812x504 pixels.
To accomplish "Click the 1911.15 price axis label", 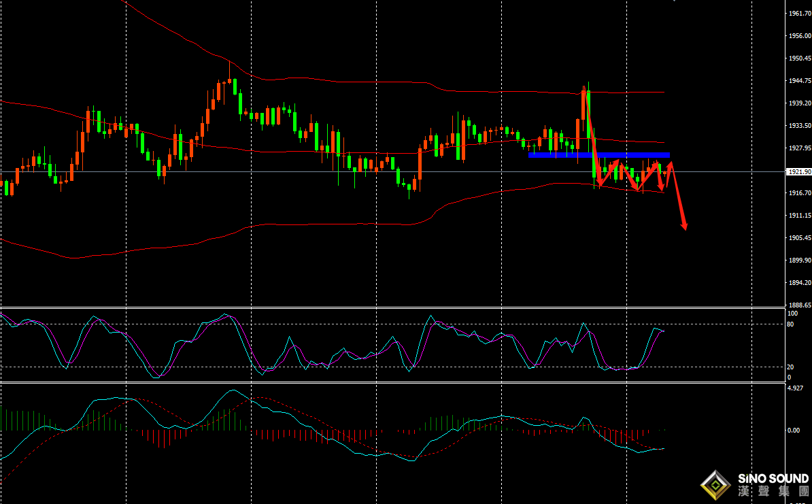I will (798, 216).
